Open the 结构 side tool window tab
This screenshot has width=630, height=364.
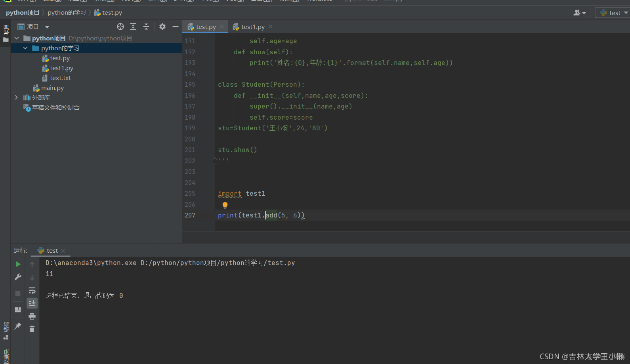coord(6,331)
